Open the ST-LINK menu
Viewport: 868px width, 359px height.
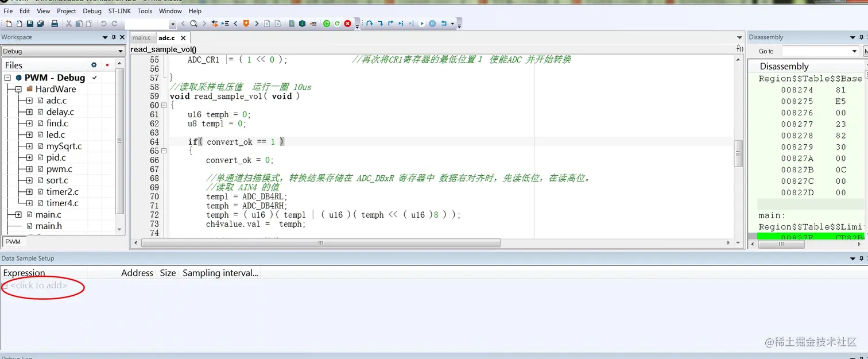(x=119, y=11)
